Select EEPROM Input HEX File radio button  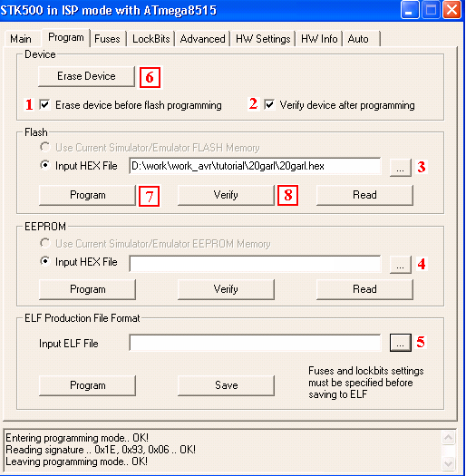click(45, 261)
